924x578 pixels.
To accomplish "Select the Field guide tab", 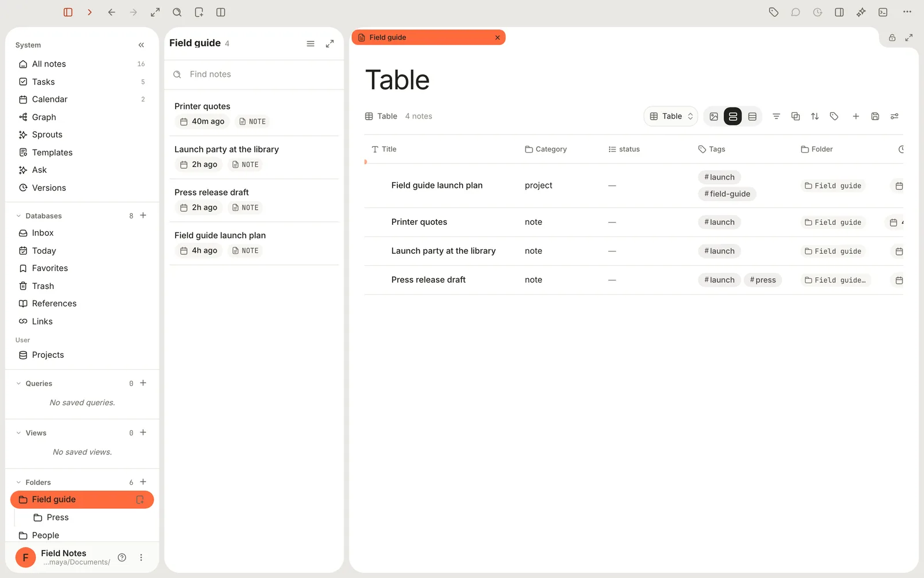I will point(429,38).
